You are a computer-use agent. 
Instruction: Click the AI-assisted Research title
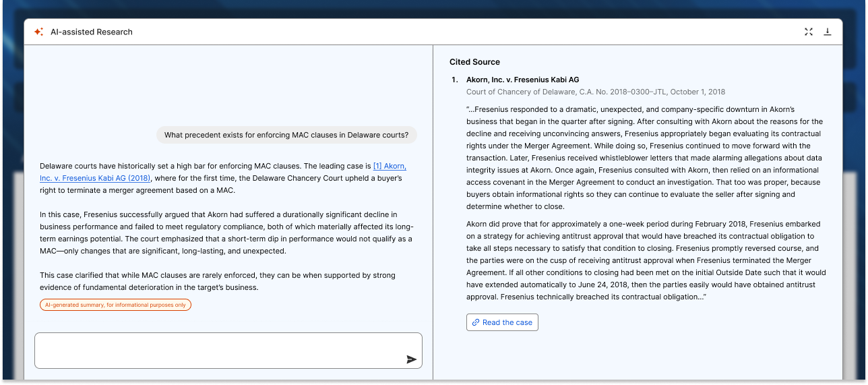tap(92, 32)
